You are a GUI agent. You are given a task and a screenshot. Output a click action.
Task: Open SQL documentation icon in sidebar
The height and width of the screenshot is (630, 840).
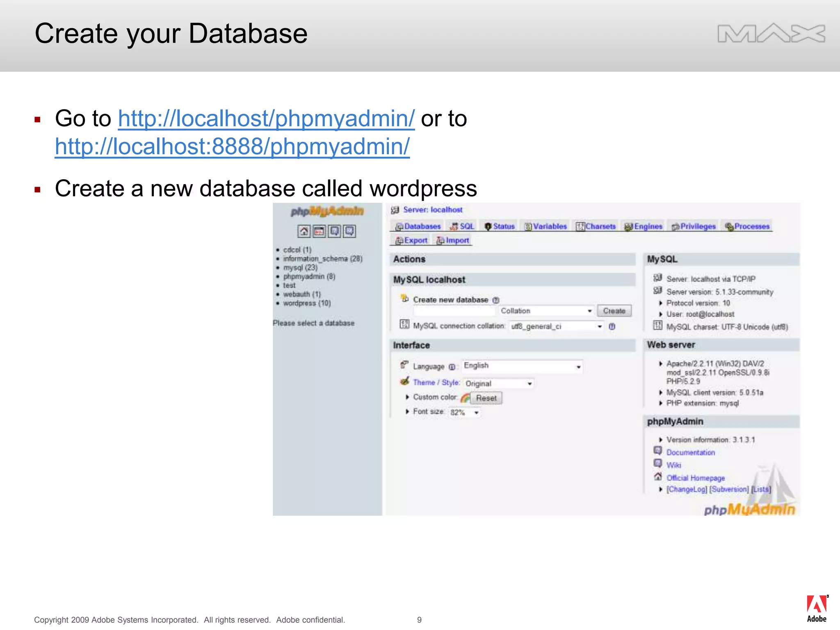[349, 231]
